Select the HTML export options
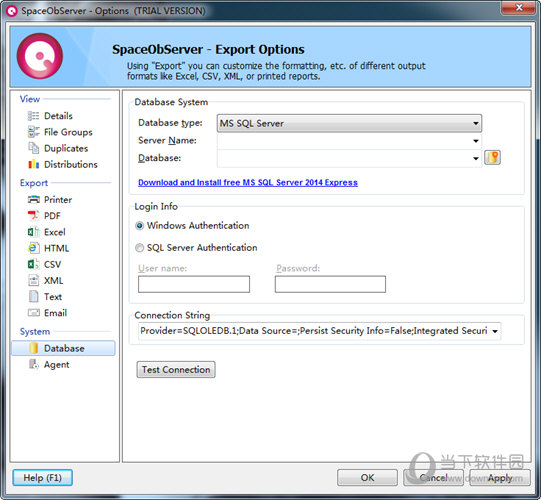541x500 pixels. (x=56, y=248)
